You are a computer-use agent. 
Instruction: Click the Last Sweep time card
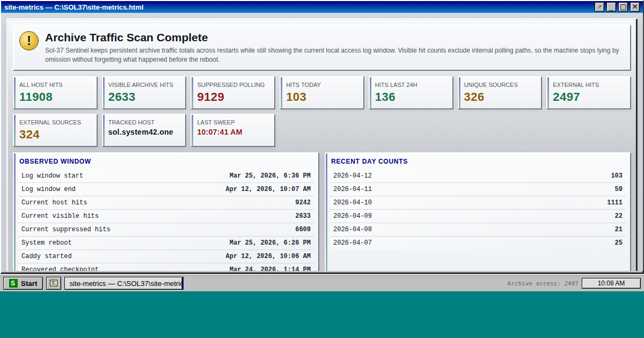233,130
